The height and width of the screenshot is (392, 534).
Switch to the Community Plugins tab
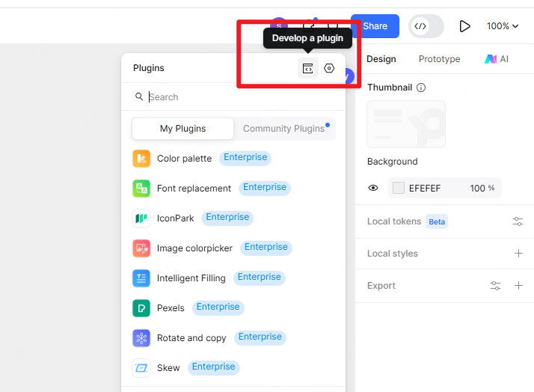(x=283, y=129)
